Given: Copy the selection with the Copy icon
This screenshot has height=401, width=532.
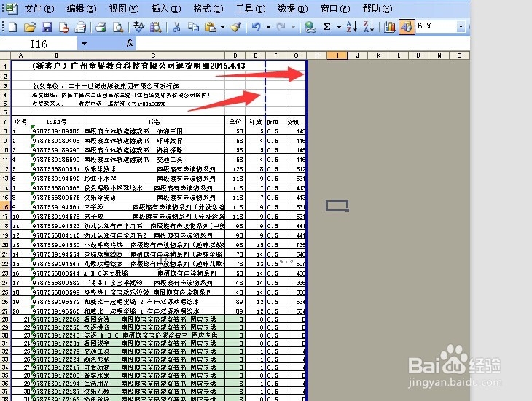Looking at the screenshot, I should click(193, 27).
